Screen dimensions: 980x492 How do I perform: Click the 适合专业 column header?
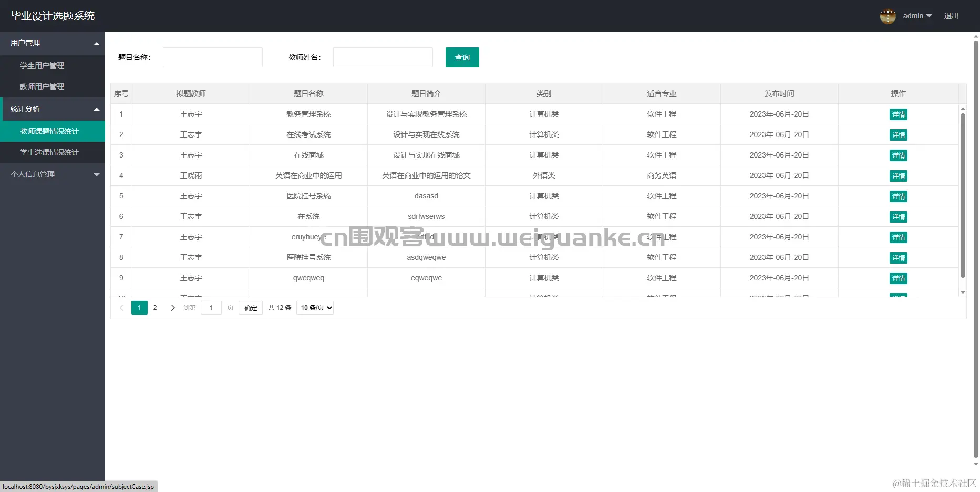pos(662,93)
